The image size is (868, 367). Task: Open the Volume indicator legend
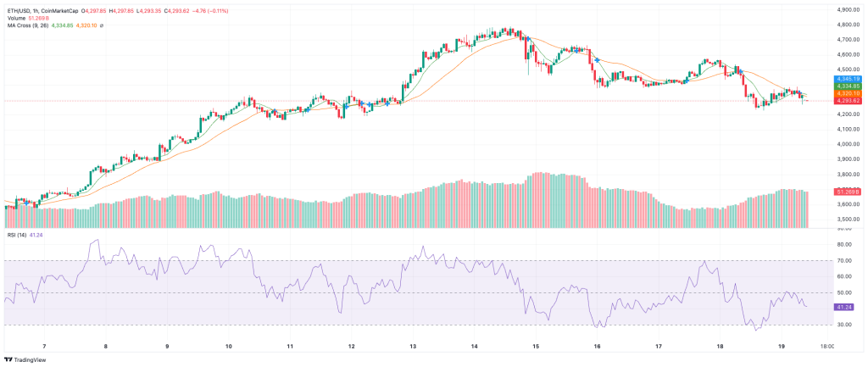pyautogui.click(x=18, y=19)
